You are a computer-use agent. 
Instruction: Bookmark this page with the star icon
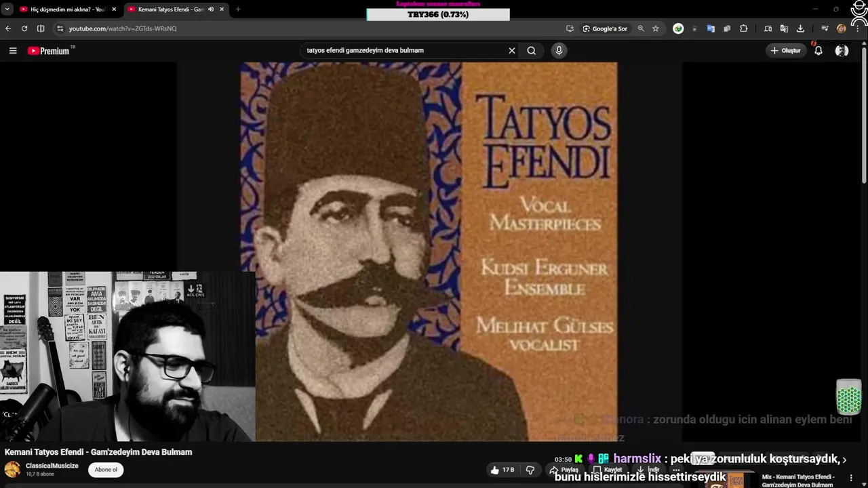(x=656, y=28)
